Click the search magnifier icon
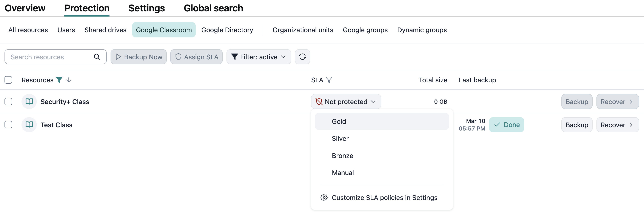This screenshot has height=215, width=644. point(97,57)
